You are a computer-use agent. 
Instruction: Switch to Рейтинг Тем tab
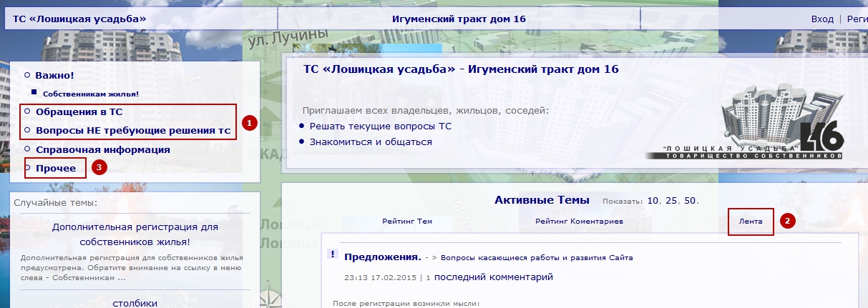pyautogui.click(x=407, y=222)
